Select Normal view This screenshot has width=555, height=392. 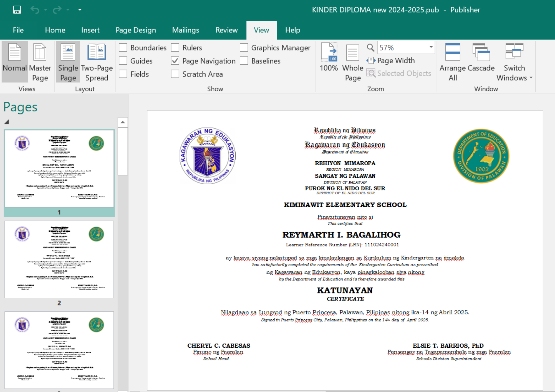point(15,62)
